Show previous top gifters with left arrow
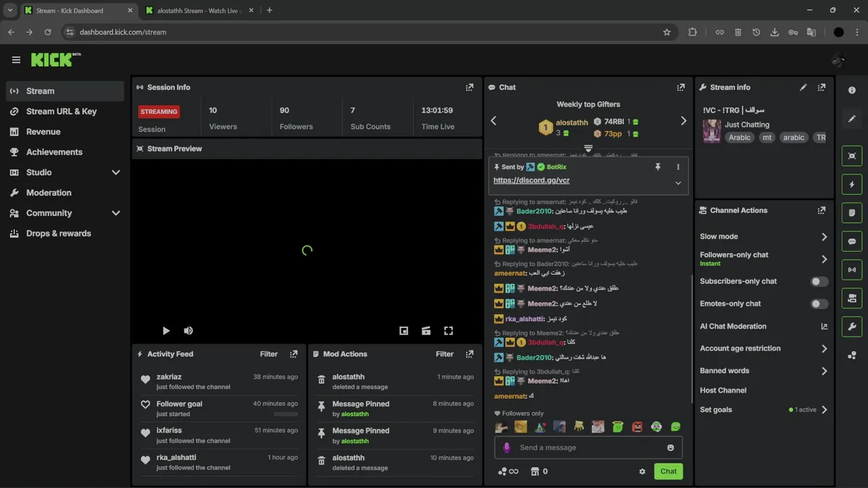The width and height of the screenshot is (868, 488). click(x=494, y=121)
